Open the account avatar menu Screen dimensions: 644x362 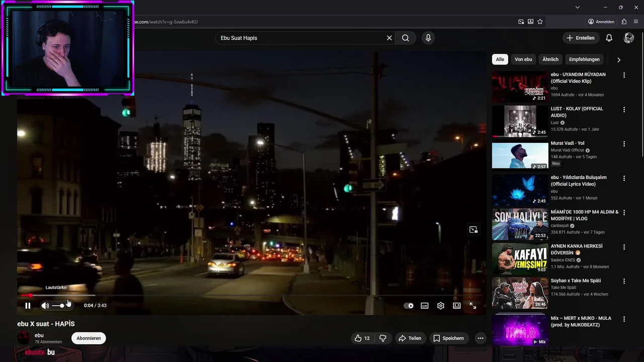(x=629, y=38)
